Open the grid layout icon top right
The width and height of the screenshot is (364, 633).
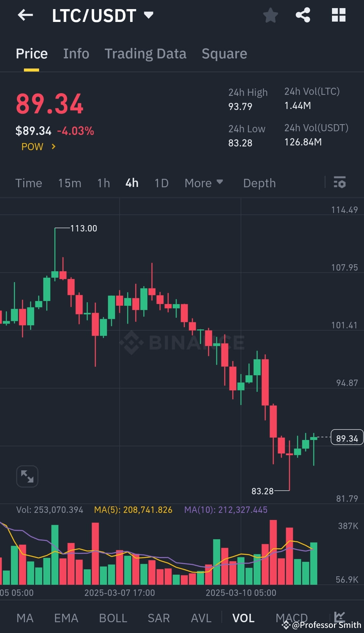coord(338,15)
